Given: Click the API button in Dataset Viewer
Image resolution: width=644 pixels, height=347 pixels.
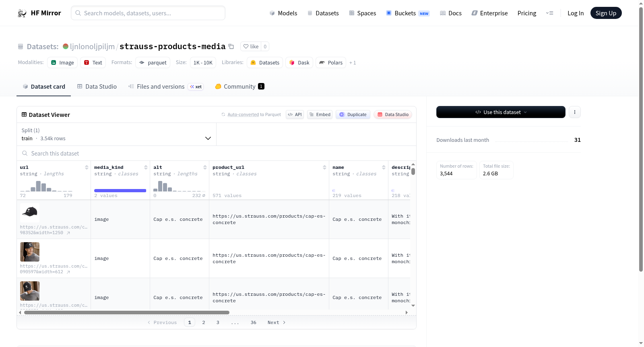Looking at the screenshot, I should [x=295, y=114].
